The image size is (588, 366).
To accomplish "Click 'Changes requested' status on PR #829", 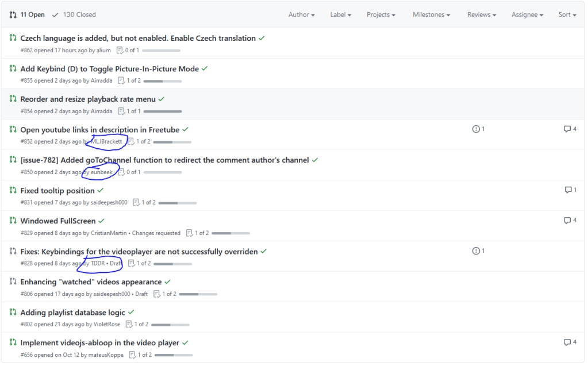I will [x=156, y=233].
